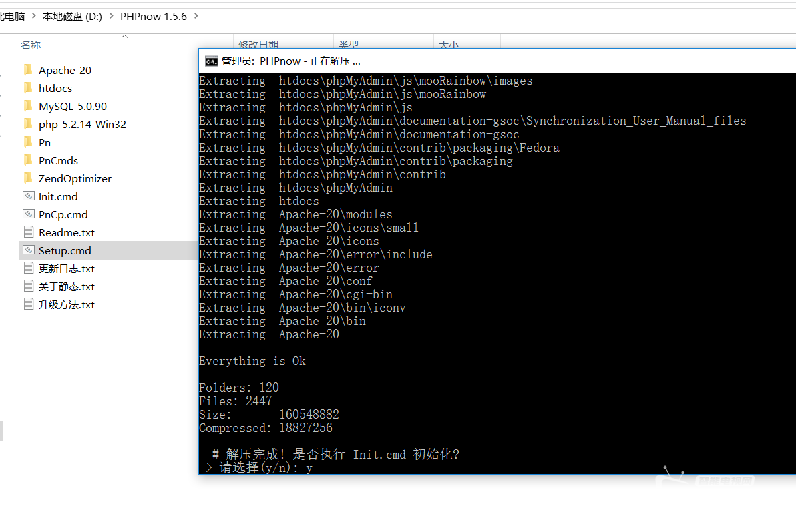796x532 pixels.
Task: Click the 解压完成 Init.cmd 初始化 message line
Action: click(335, 455)
